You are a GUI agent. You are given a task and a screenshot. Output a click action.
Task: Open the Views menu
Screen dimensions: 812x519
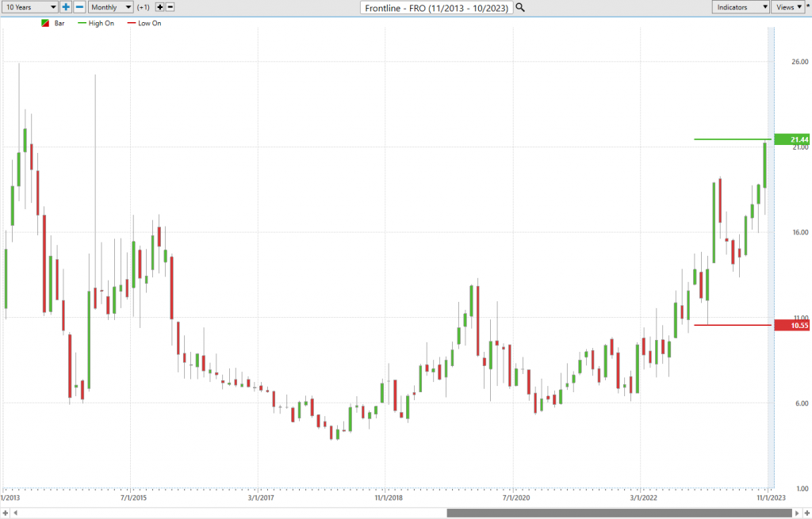(787, 7)
